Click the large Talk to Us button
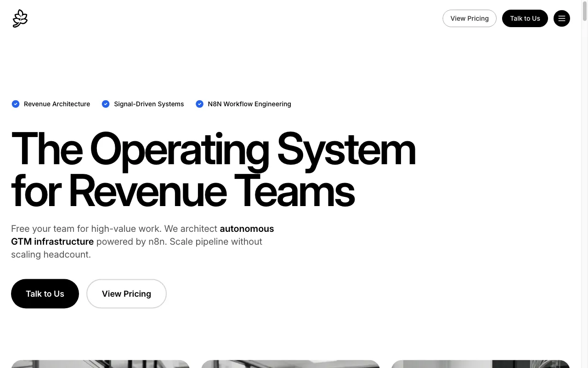The height and width of the screenshot is (368, 588). (45, 293)
